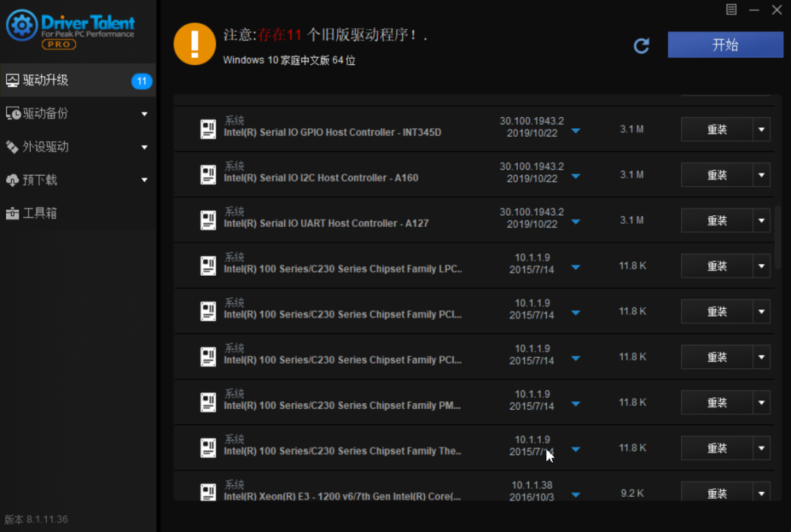Click Chipset Family PM driver name
The image size is (791, 532).
(x=342, y=405)
